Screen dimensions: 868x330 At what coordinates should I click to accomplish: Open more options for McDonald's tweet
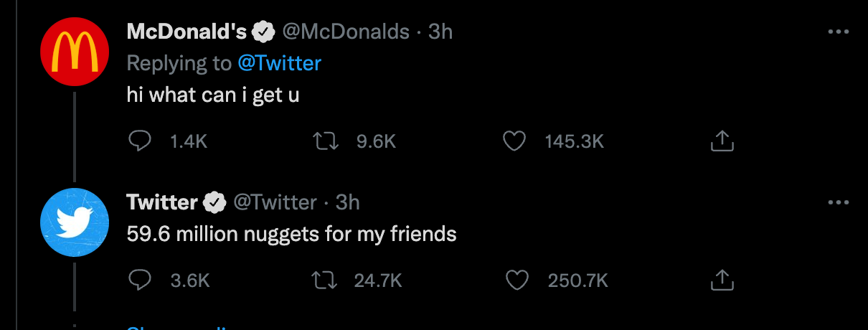(838, 32)
